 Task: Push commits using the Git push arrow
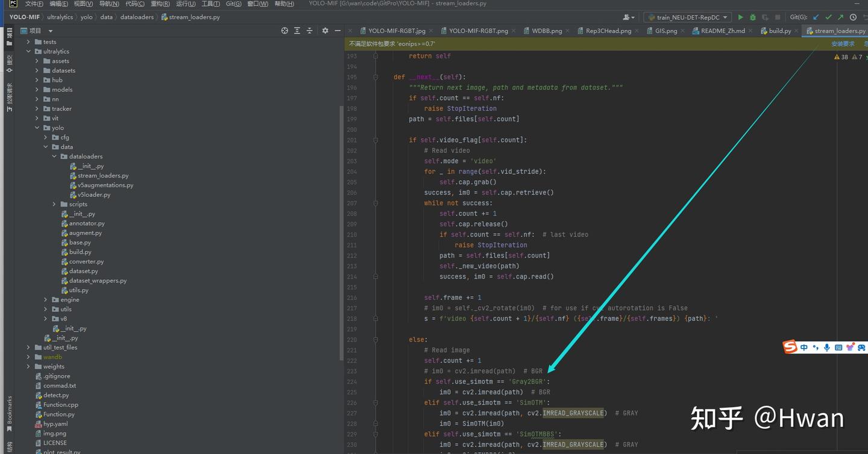[x=840, y=17]
